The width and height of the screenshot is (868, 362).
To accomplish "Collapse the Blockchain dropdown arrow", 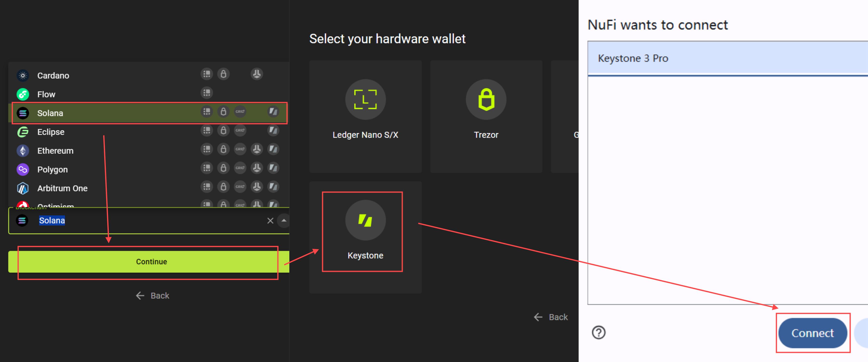I will click(284, 221).
